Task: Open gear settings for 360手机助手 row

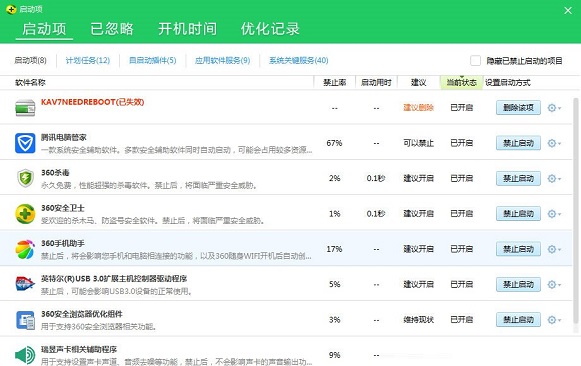Action: (554, 249)
